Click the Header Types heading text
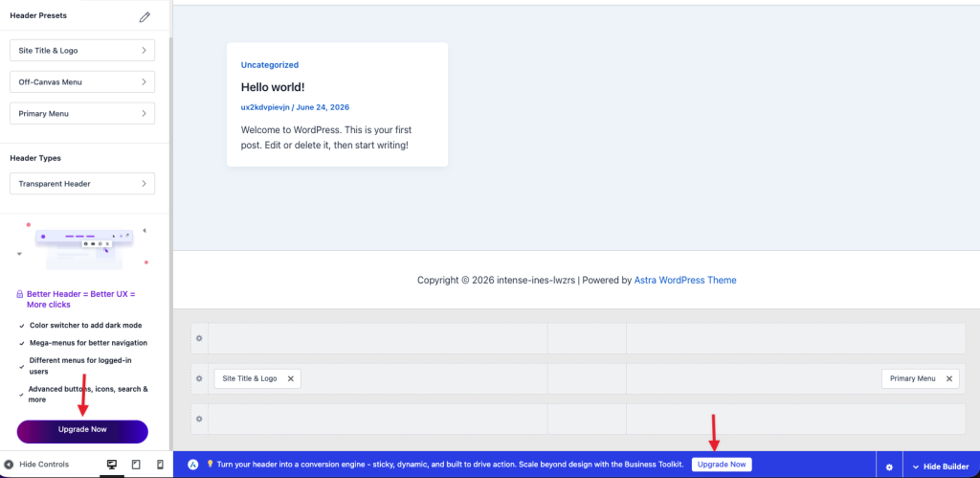This screenshot has height=478, width=980. [35, 158]
